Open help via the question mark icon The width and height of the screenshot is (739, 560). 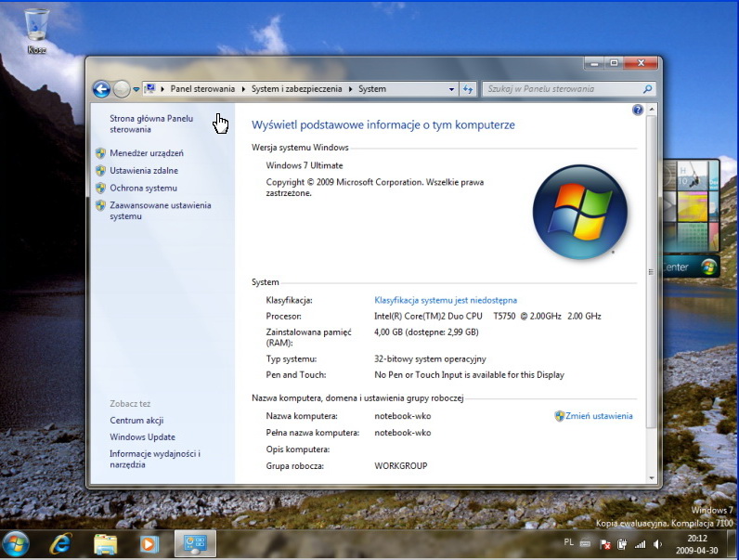pyautogui.click(x=638, y=111)
